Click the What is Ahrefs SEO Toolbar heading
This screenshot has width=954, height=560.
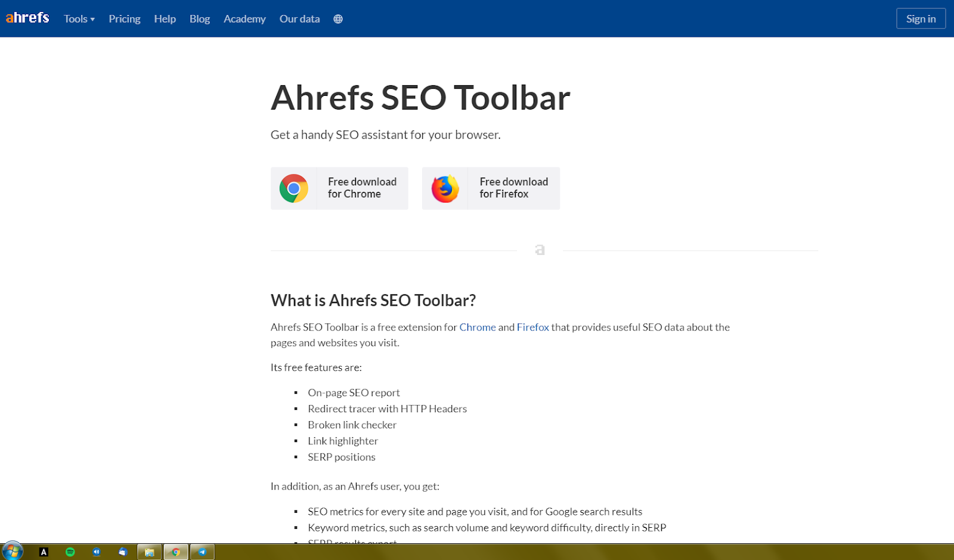click(x=373, y=300)
